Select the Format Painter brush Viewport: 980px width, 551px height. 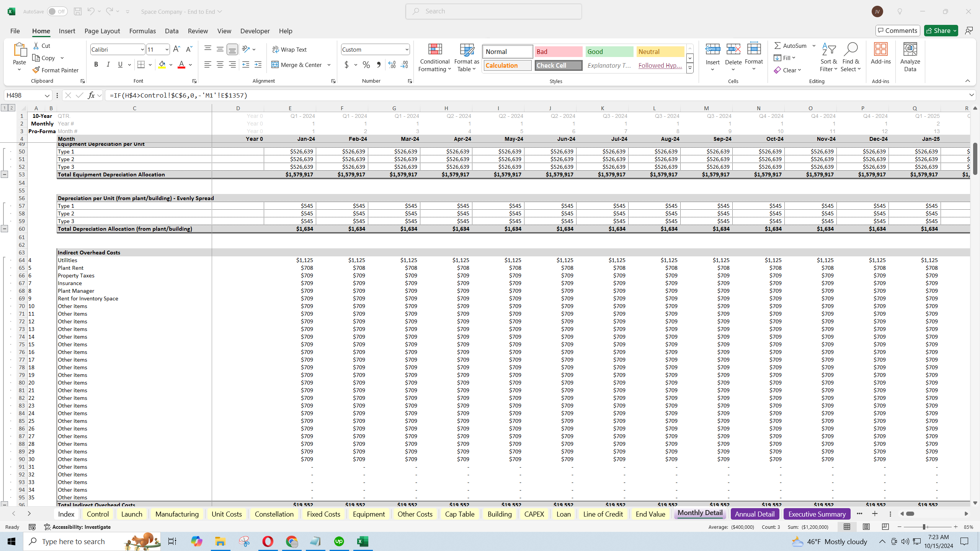pos(36,70)
